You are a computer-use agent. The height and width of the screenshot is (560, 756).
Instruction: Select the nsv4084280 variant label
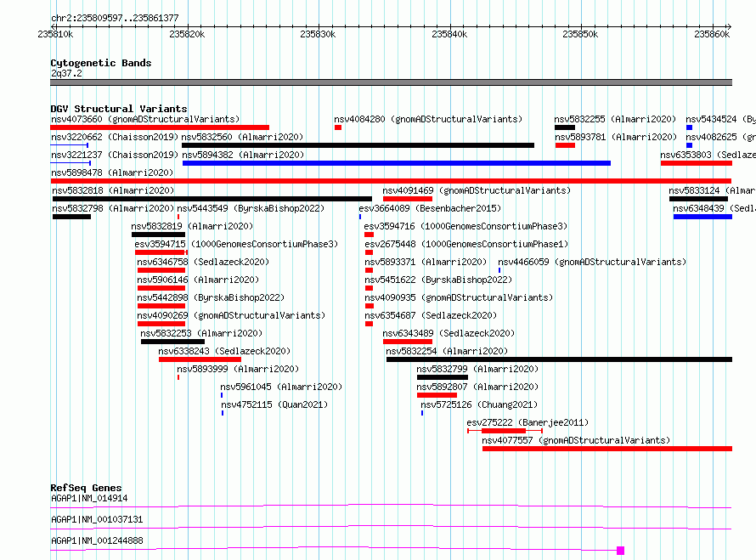pyautogui.click(x=428, y=119)
